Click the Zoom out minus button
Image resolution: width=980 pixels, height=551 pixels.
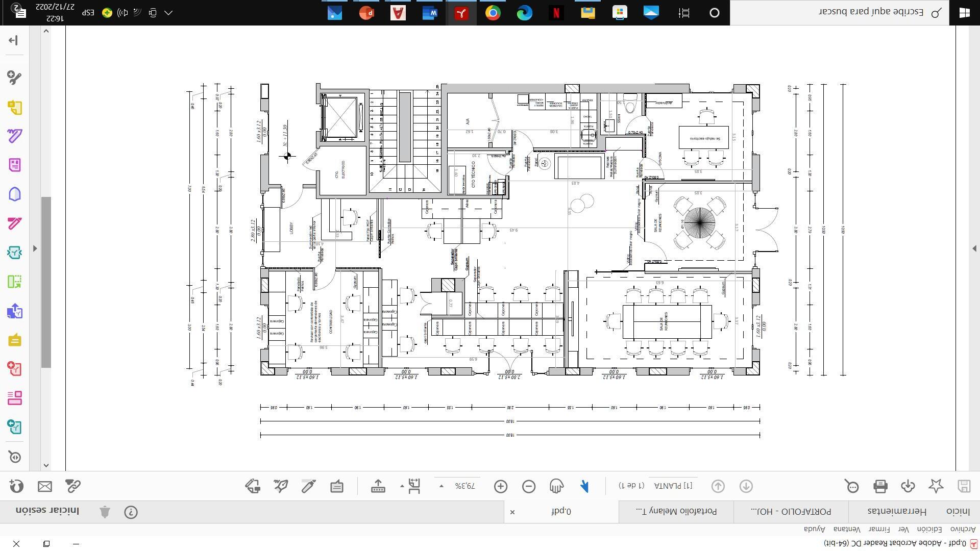coord(529,486)
